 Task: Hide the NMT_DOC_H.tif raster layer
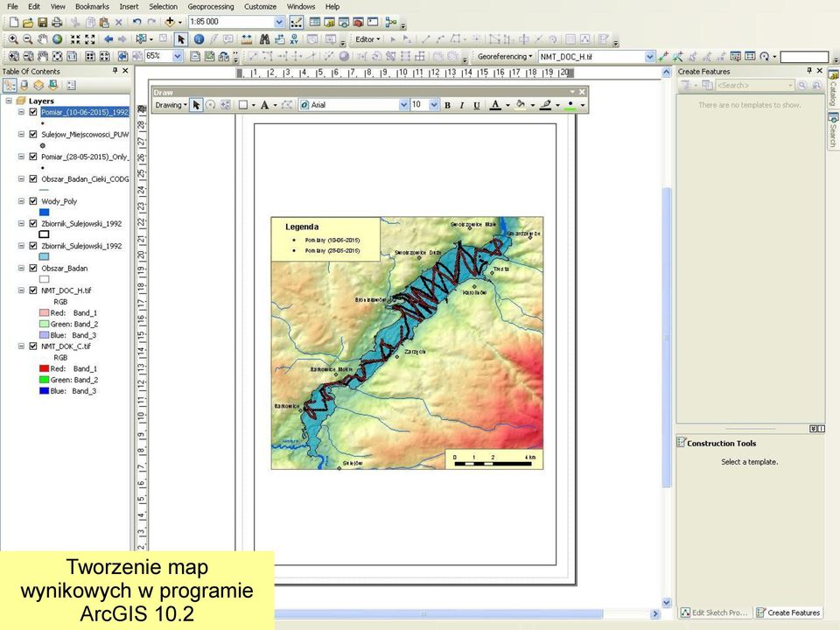33,290
